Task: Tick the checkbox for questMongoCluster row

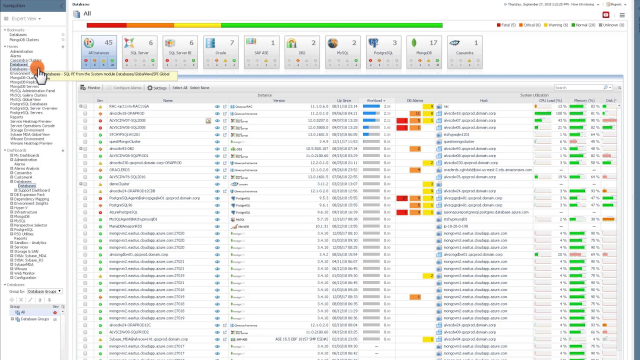Action: 85,142
